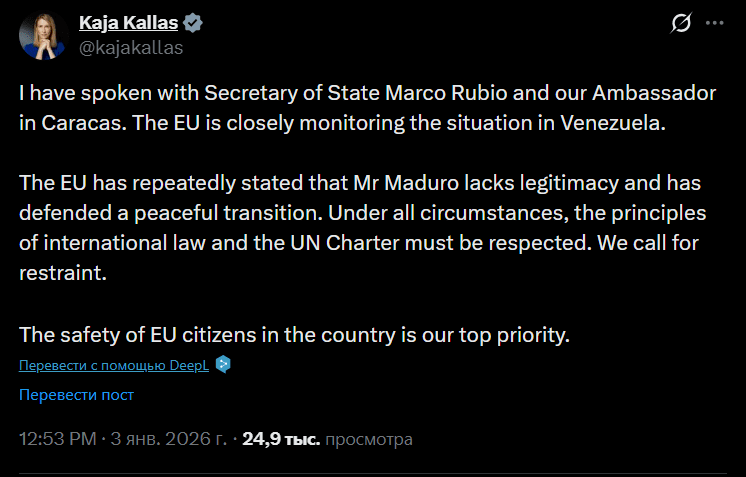Click Kaja Kallas's profile avatar

40,35
